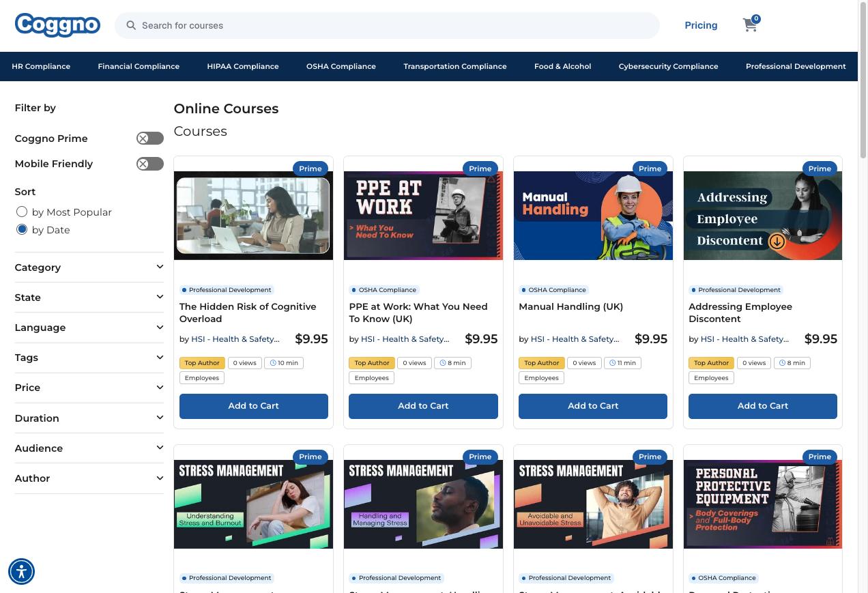This screenshot has width=868, height=593.
Task: Open HIPAA Compliance menu
Action: (x=243, y=66)
